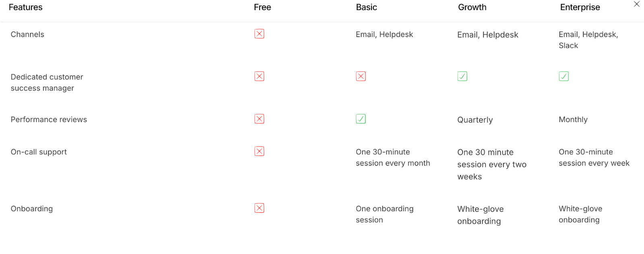Viewport: 644px width, 254px height.
Task: Click the red X under Free for Onboarding
Action: coord(260,208)
